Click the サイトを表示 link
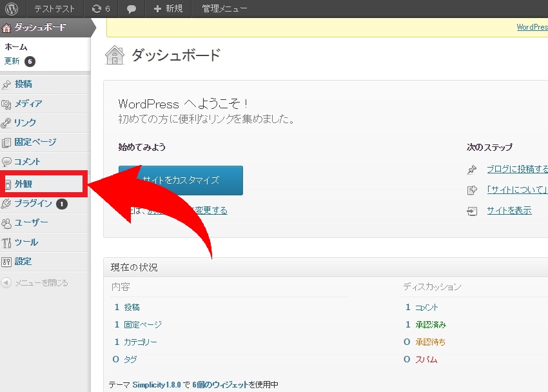Screen dimensions: 548x392 click(x=509, y=211)
